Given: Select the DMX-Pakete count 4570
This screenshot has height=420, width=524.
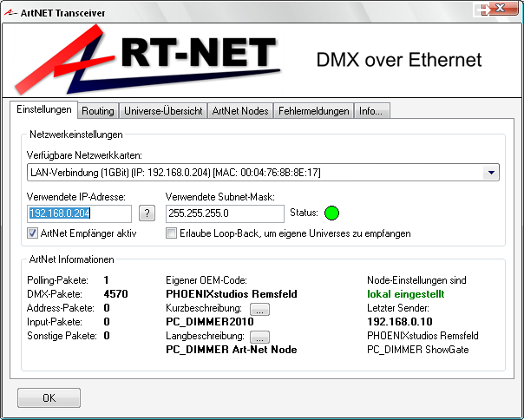Looking at the screenshot, I should click(x=116, y=294).
